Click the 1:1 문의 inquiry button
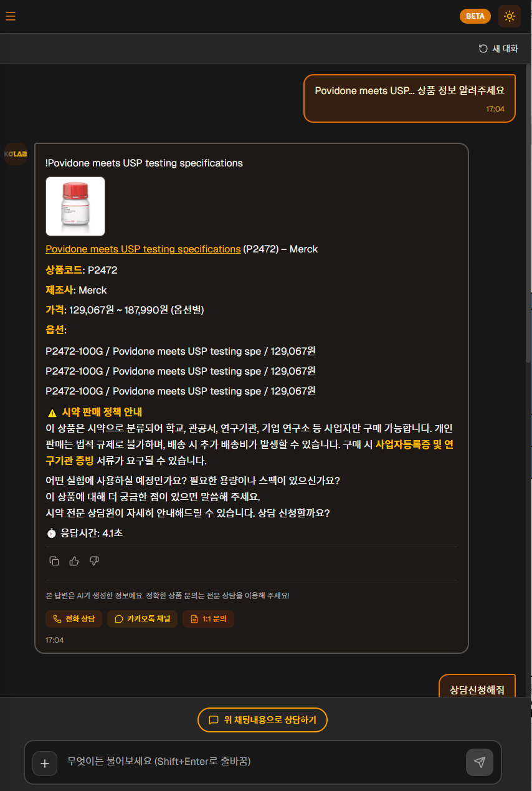Image resolution: width=532 pixels, height=791 pixels. [208, 619]
